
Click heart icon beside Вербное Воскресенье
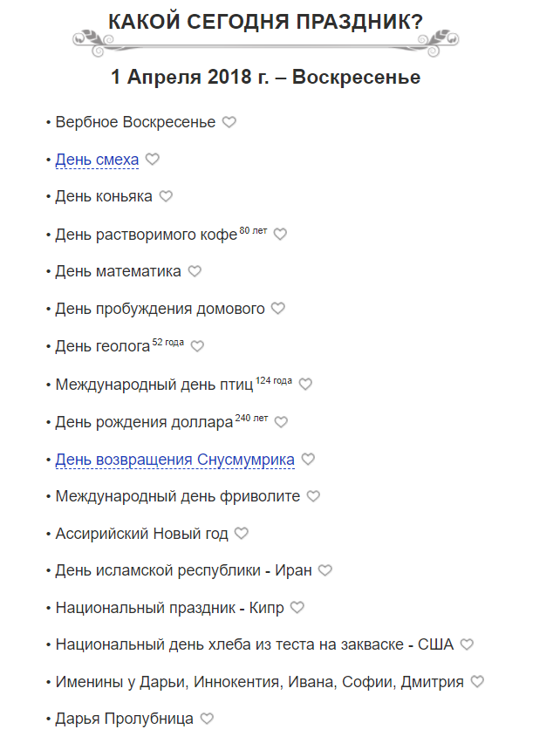(229, 123)
